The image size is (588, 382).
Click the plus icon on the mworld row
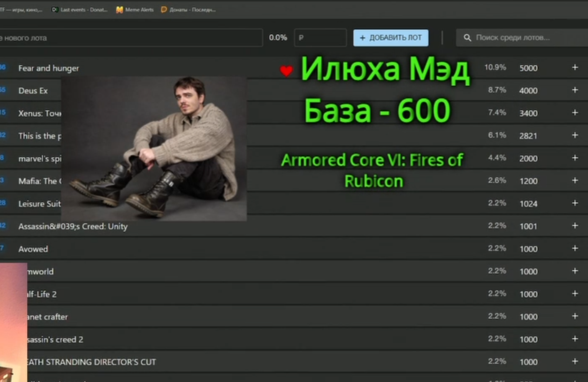tap(575, 271)
